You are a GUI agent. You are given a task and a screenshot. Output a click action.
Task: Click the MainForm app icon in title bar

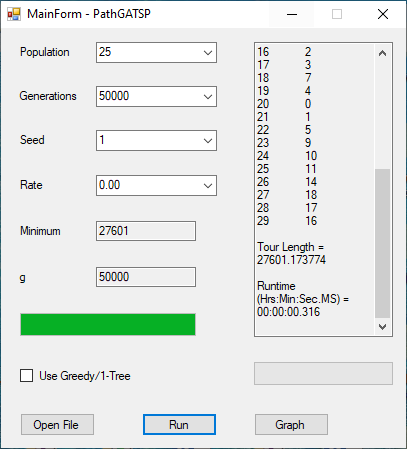[14, 14]
